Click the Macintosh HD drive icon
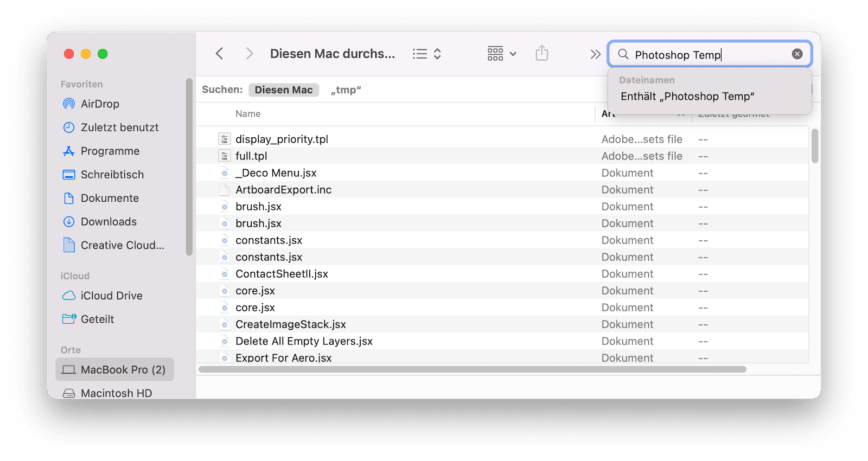This screenshot has height=461, width=868. point(69,393)
